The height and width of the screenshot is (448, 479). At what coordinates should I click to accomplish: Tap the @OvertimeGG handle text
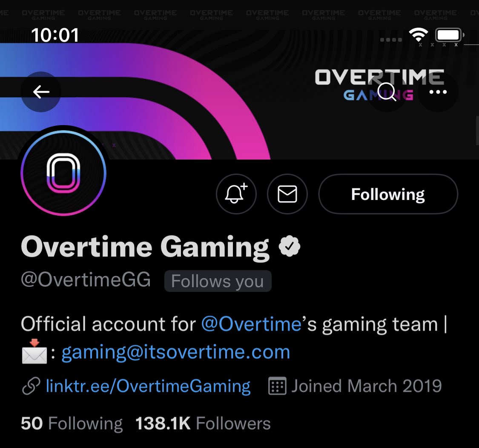pyautogui.click(x=86, y=280)
